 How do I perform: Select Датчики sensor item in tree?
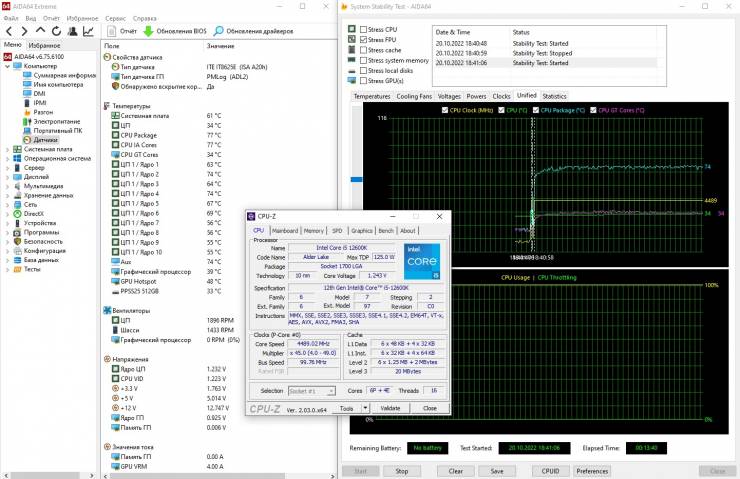[41, 140]
